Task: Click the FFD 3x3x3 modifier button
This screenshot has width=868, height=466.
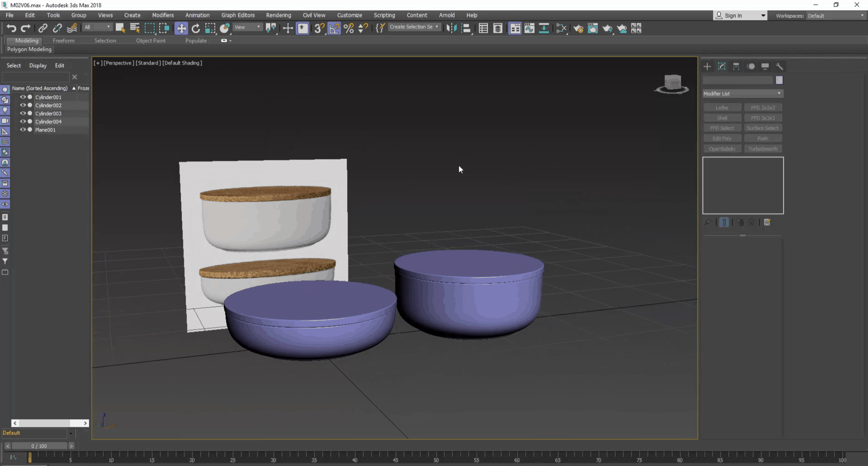Action: click(763, 118)
